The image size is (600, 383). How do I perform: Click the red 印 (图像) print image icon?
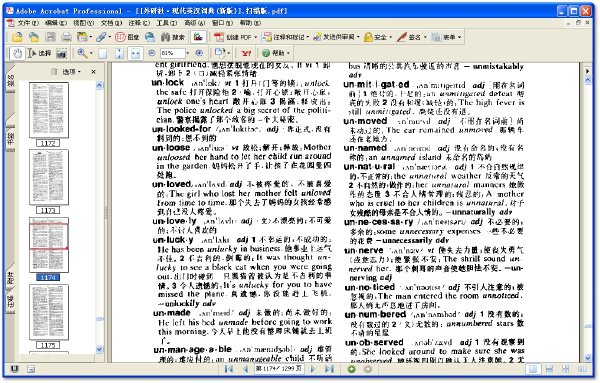coord(127,37)
